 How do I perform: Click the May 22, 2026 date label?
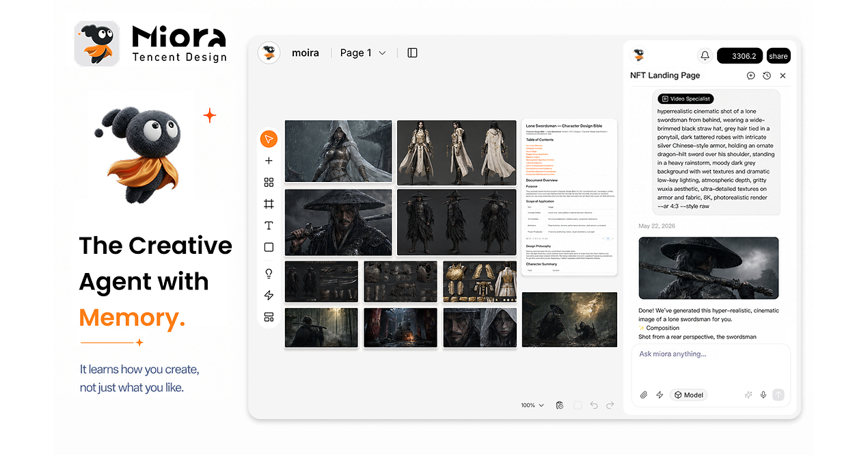pyautogui.click(x=658, y=226)
